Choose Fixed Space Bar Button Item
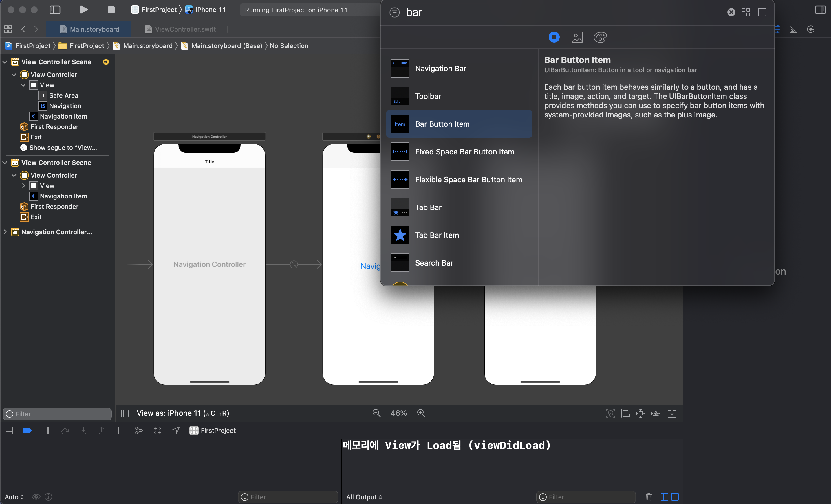The width and height of the screenshot is (831, 504). click(x=459, y=152)
